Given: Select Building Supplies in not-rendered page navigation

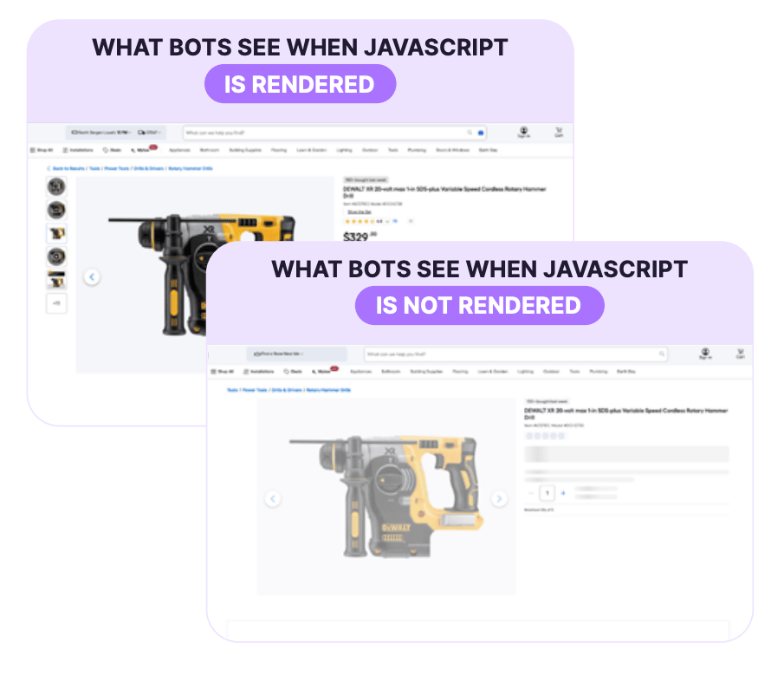Looking at the screenshot, I should 426,372.
